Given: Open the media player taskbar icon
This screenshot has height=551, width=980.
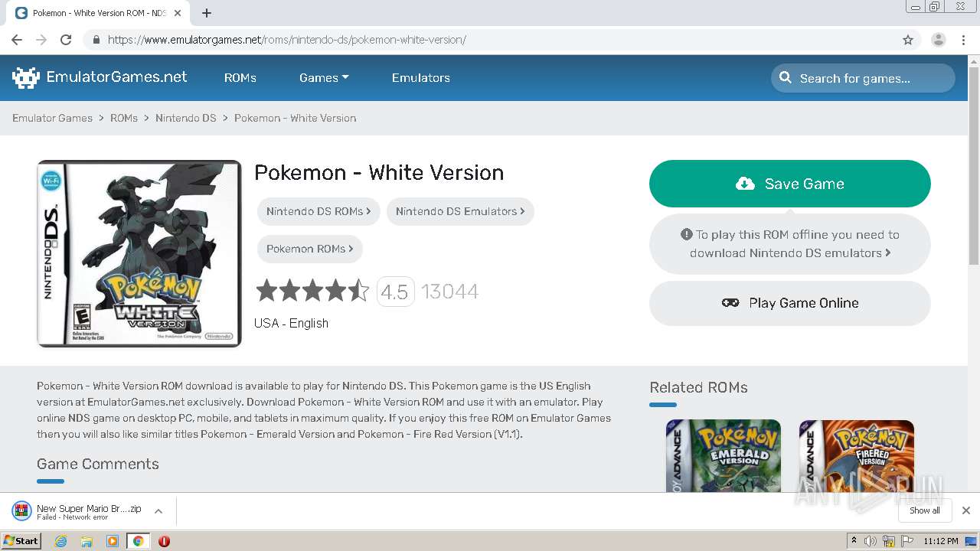Looking at the screenshot, I should [113, 541].
